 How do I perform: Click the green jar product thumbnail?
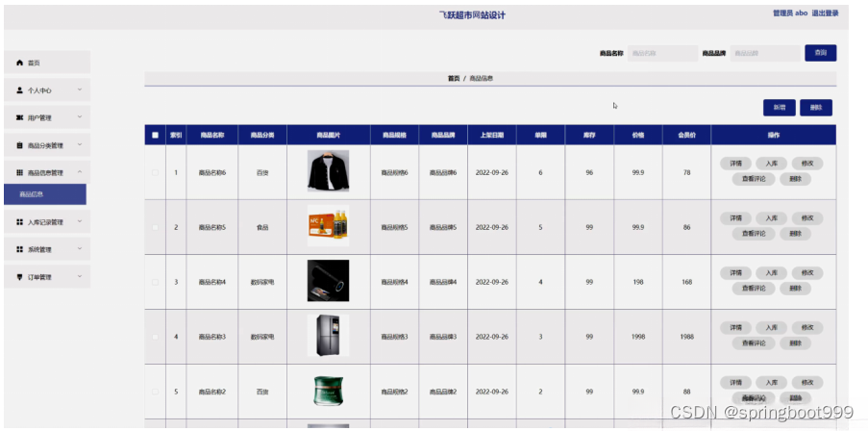click(x=329, y=391)
